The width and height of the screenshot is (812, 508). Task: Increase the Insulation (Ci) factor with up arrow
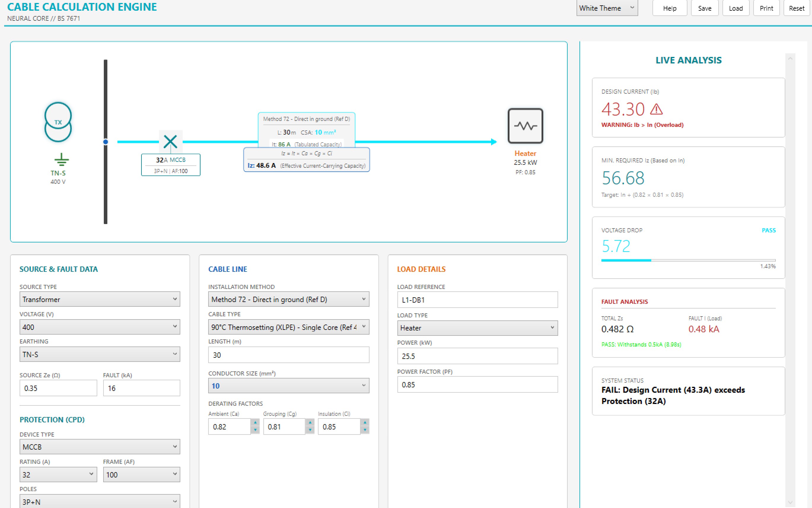click(365, 422)
